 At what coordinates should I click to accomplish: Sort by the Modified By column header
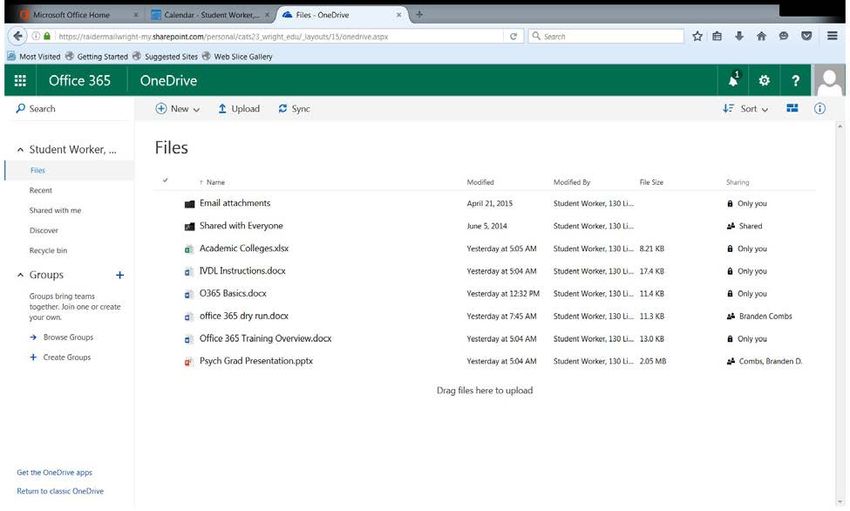pos(571,182)
